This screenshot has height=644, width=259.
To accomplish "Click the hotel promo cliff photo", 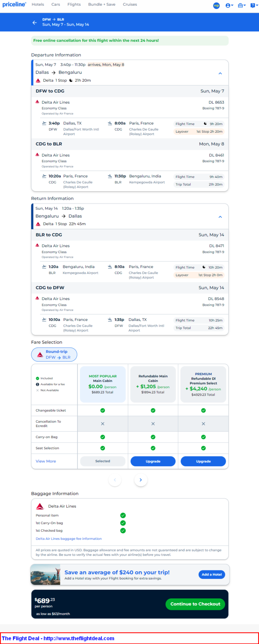I will tap(46, 574).
